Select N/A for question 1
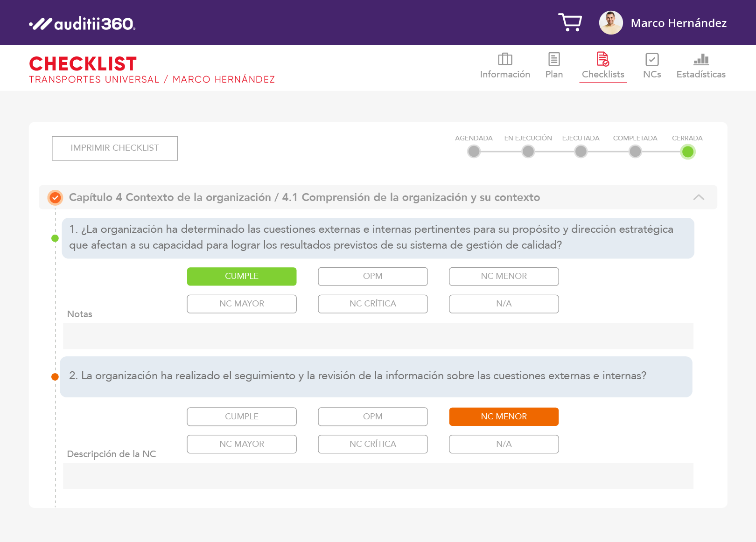756x542 pixels. click(504, 304)
